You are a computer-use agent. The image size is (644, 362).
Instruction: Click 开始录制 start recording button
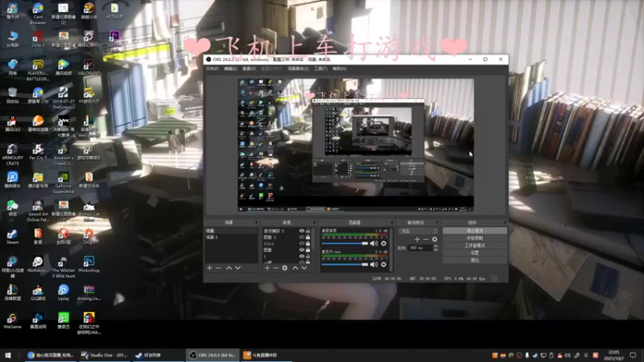point(475,238)
